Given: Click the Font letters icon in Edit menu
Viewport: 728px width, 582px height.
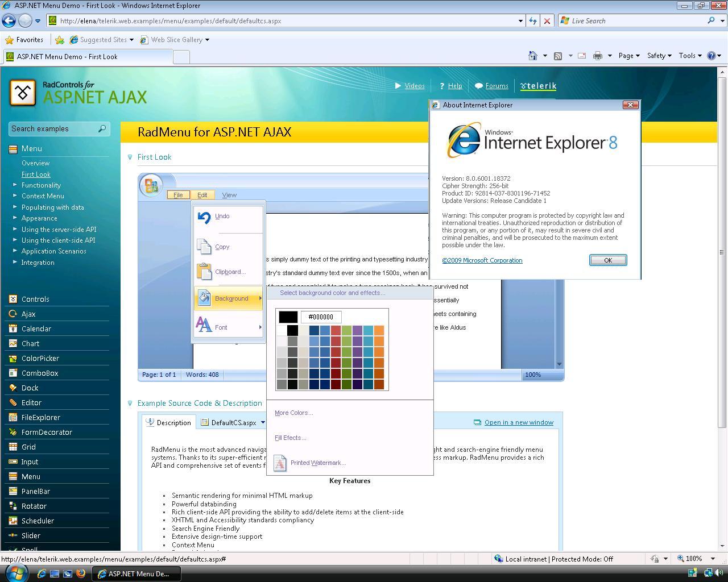Looking at the screenshot, I should (x=204, y=325).
